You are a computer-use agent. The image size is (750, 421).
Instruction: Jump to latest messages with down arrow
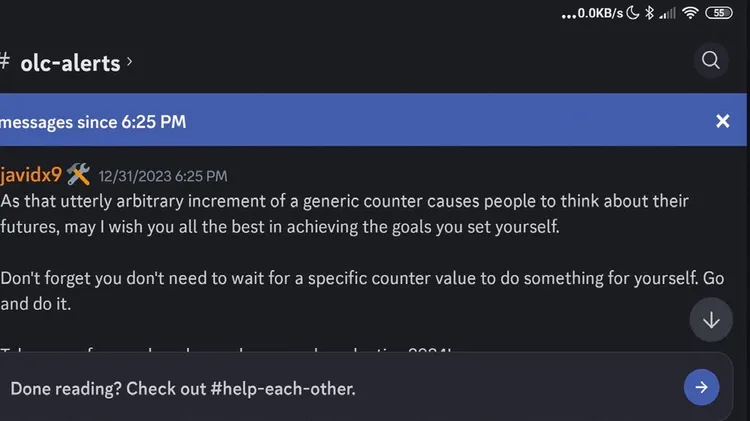pyautogui.click(x=711, y=320)
